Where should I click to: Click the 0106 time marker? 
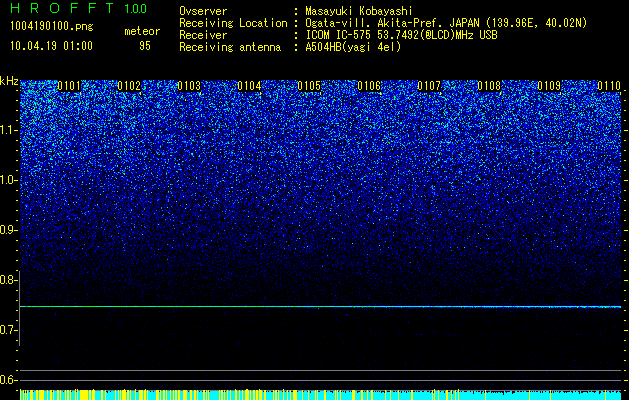[x=369, y=86]
